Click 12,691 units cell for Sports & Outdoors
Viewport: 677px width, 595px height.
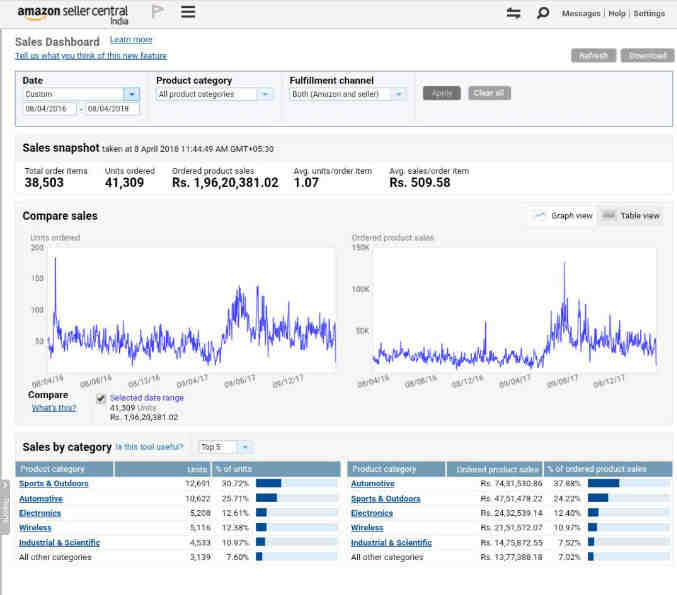[198, 484]
